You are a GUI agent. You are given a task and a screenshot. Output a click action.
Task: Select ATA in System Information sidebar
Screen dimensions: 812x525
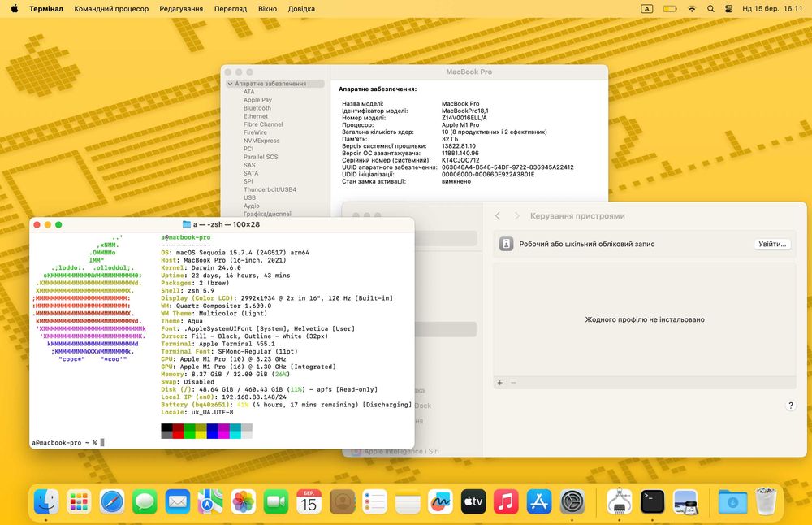click(x=249, y=92)
